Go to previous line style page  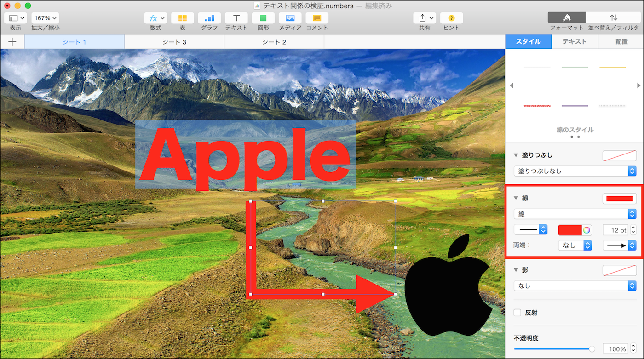pos(511,85)
